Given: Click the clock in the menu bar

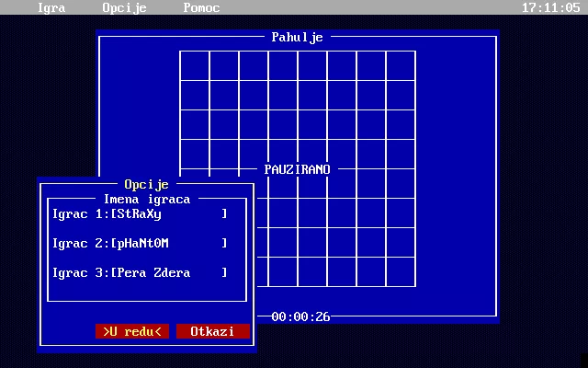Looking at the screenshot, I should (x=550, y=6).
